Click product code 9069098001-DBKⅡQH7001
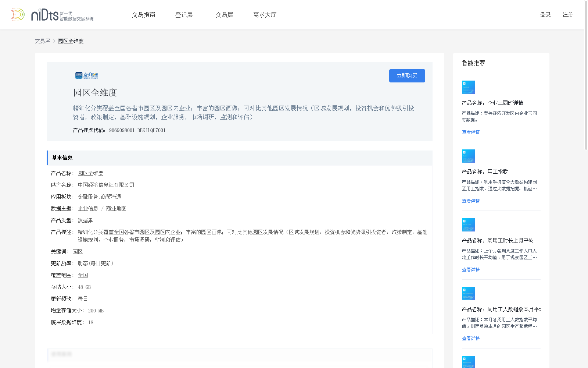 coord(137,130)
